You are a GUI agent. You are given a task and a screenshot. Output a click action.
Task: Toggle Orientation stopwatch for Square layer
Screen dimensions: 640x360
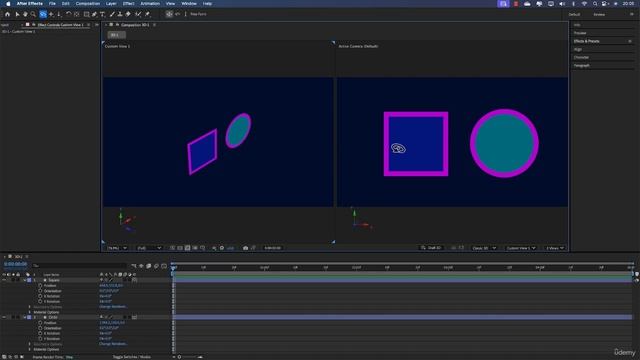[x=40, y=291]
